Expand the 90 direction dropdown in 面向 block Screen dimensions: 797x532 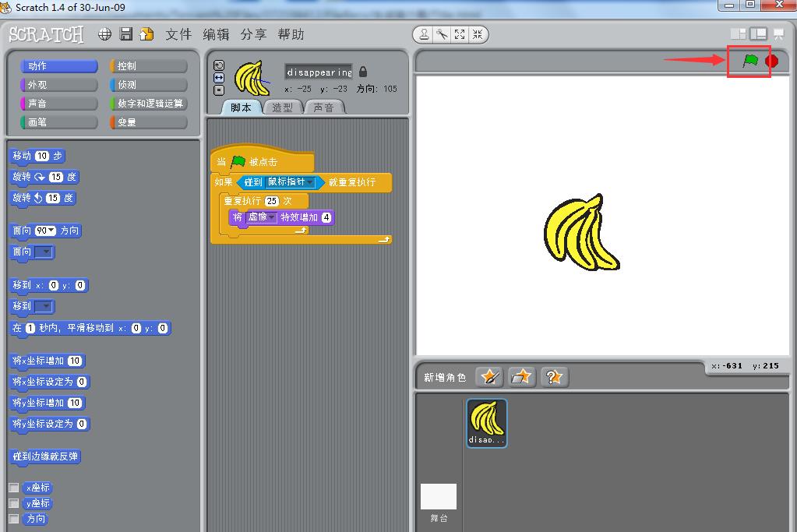[x=51, y=231]
